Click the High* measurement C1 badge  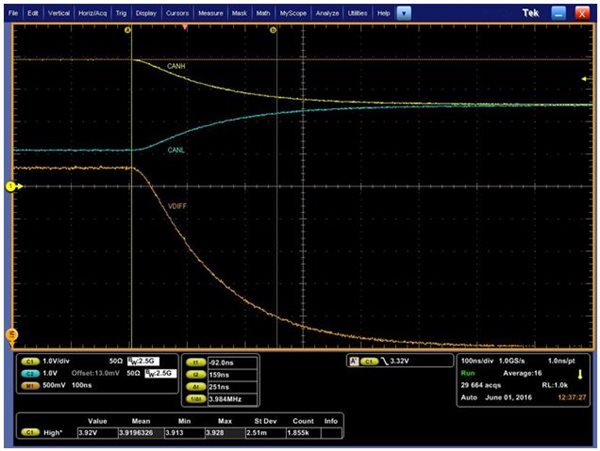30,433
